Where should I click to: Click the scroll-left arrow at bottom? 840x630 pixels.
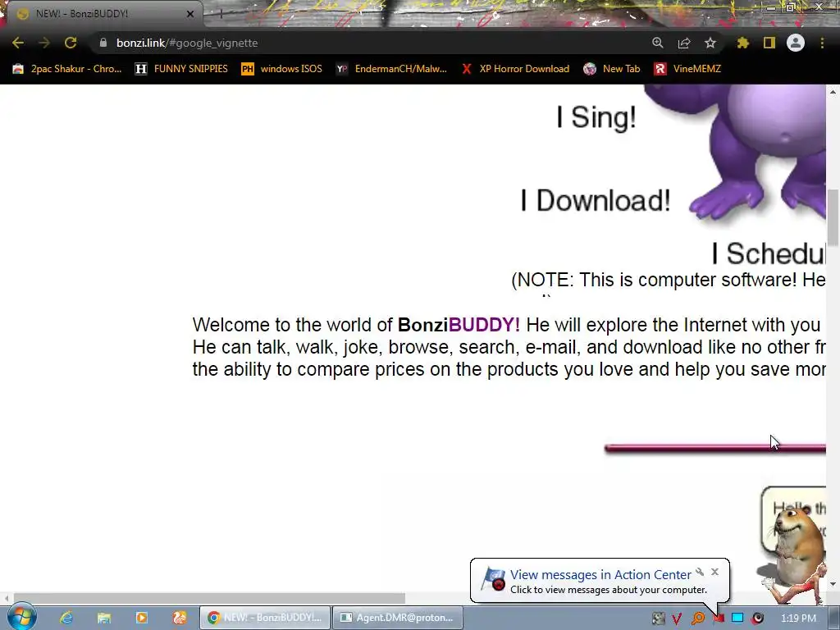click(6, 598)
